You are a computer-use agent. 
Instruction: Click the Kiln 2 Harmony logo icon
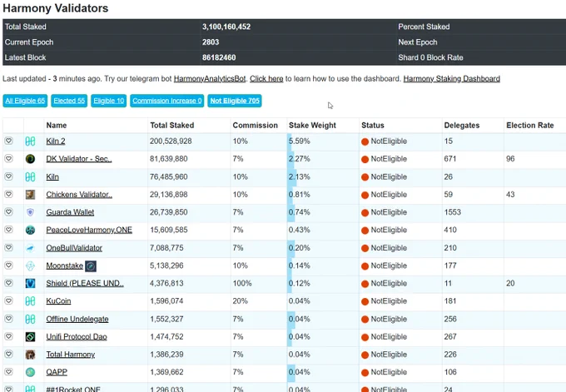click(x=30, y=141)
